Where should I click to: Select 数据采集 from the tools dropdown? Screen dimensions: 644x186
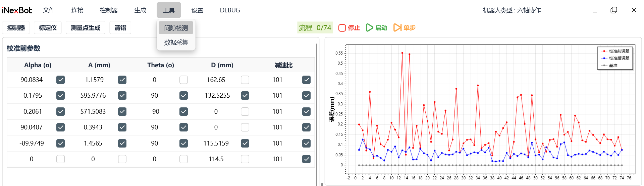coord(176,42)
